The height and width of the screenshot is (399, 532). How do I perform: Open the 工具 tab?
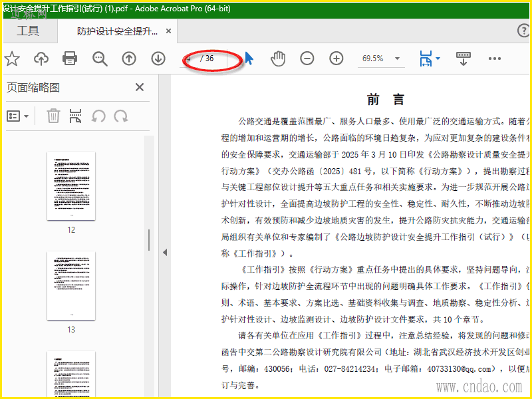(28, 31)
